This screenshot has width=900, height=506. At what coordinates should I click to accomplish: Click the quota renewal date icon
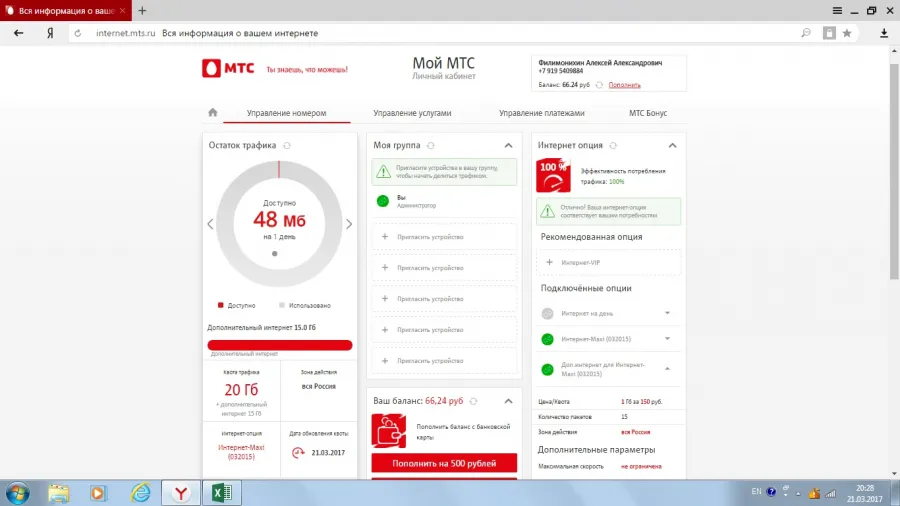tap(298, 453)
